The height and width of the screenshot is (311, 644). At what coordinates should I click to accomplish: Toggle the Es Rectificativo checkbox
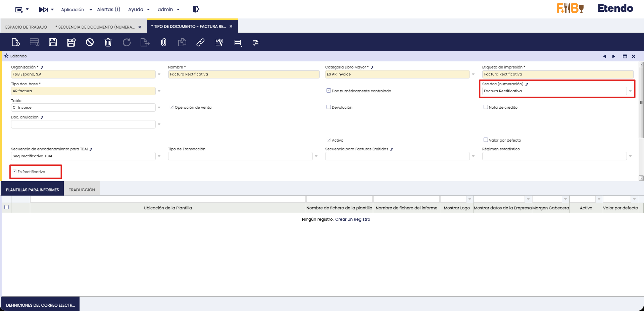(15, 172)
